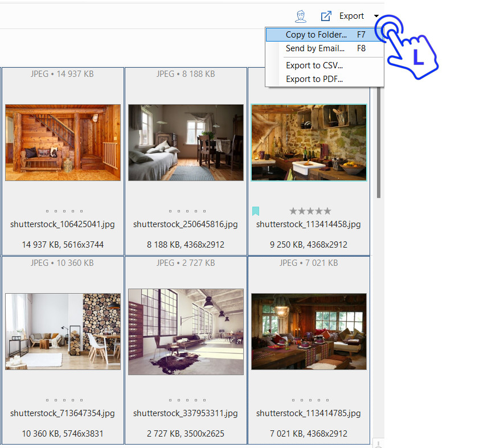Click the user profile icon
Screen dimensions: 500x448
coord(301,17)
